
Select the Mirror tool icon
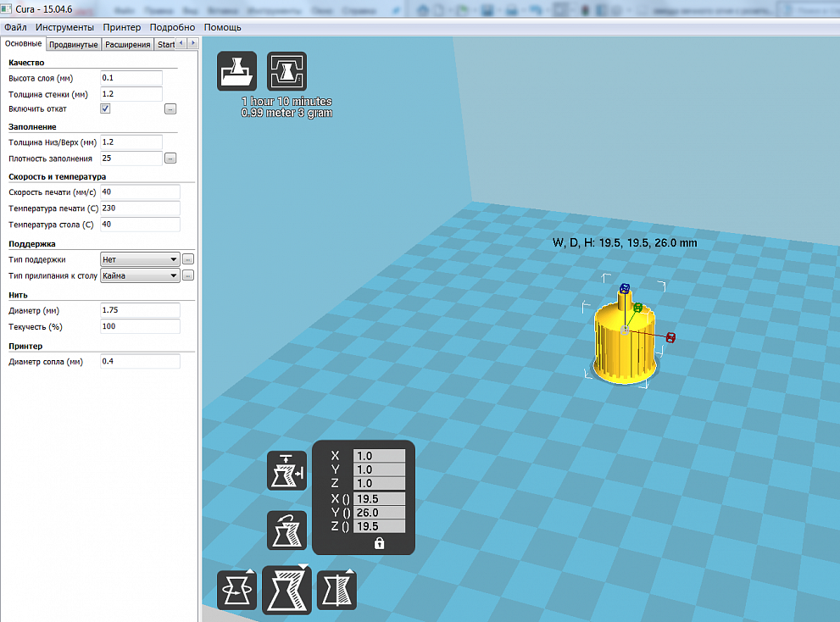337,591
